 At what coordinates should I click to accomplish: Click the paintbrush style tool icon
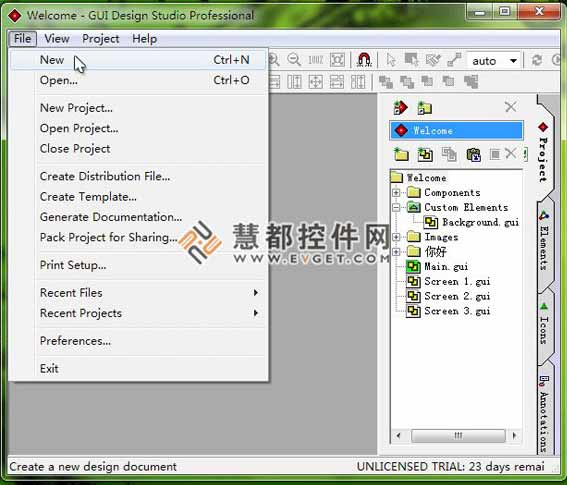pyautogui.click(x=432, y=60)
